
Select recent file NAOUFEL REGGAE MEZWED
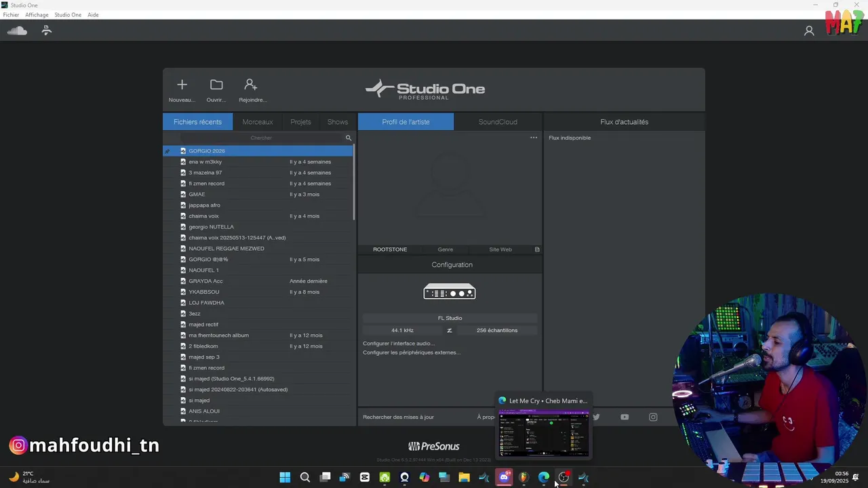(x=258, y=249)
